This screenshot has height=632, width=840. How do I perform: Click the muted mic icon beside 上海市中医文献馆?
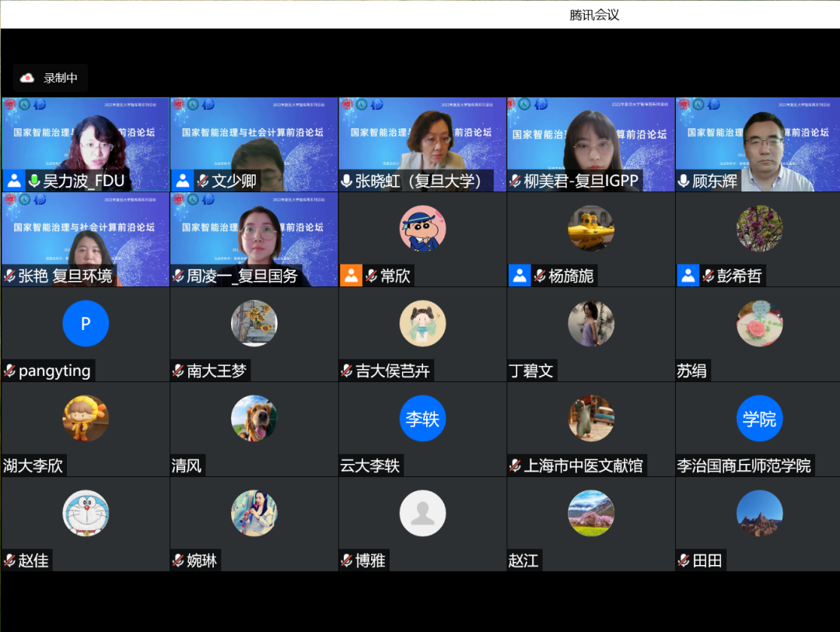[x=515, y=466]
